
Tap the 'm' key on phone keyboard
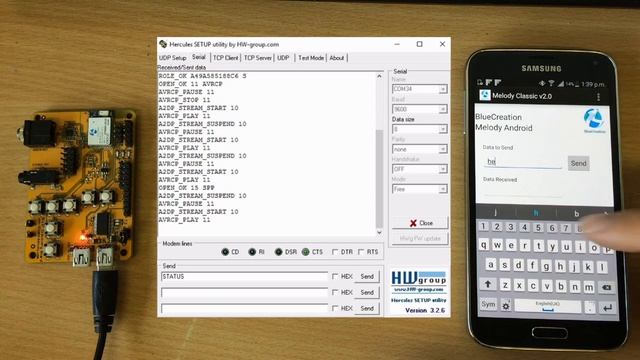click(x=589, y=287)
